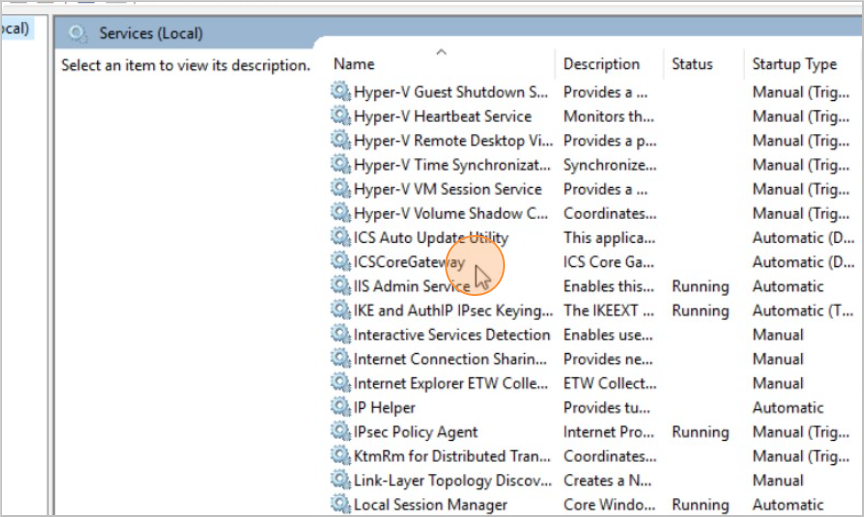Click 'Core Windo...' description text
This screenshot has height=517, width=864.
609,504
